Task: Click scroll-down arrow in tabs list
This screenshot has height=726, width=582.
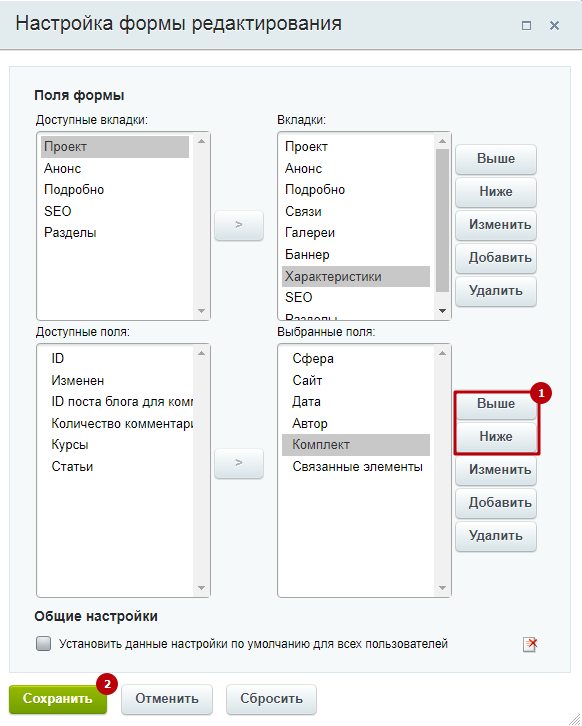Action: click(442, 311)
